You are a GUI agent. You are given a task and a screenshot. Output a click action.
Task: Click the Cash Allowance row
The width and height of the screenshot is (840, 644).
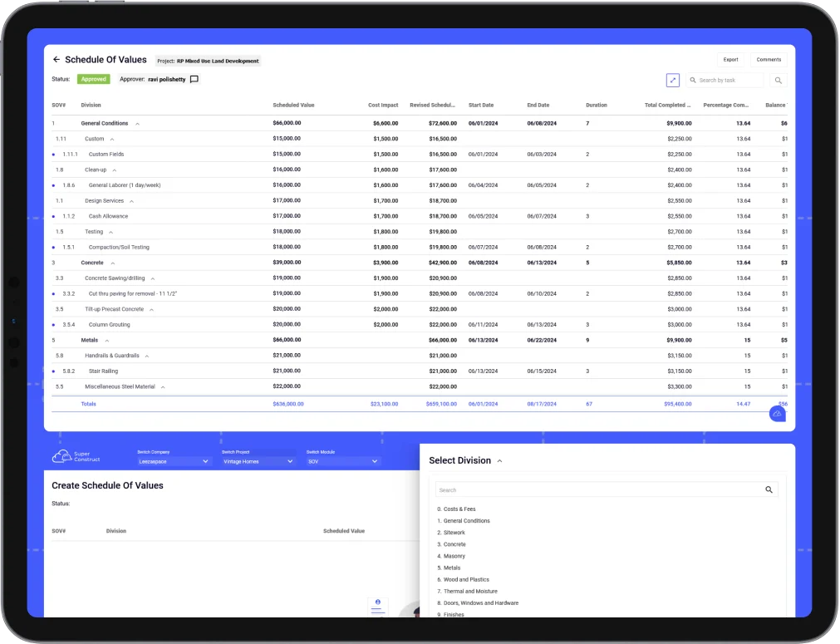[420, 216]
